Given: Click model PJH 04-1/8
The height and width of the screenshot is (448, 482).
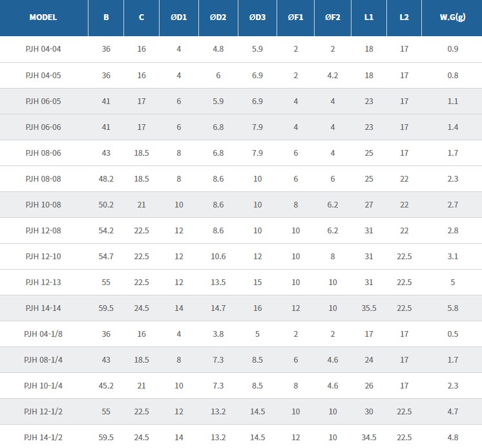Looking at the screenshot, I should click(x=43, y=334).
